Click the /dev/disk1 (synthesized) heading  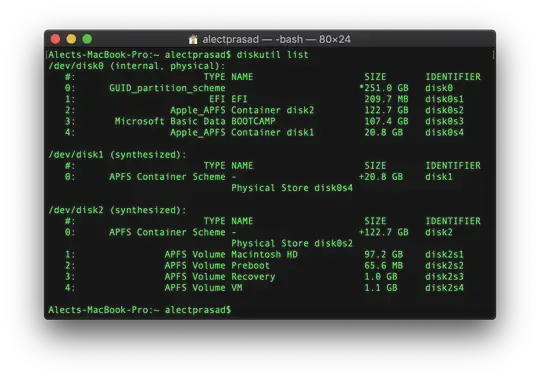click(x=117, y=155)
